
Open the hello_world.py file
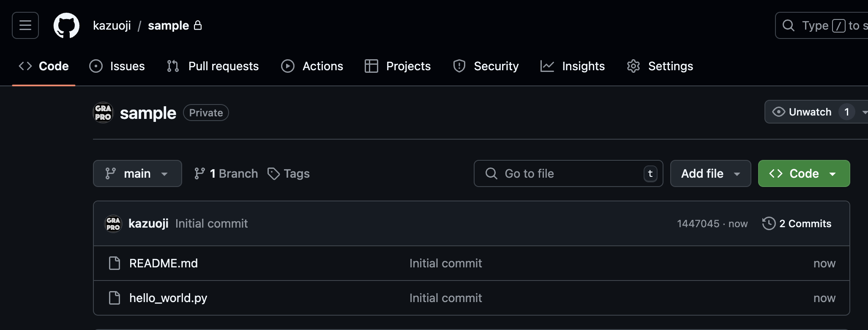tap(168, 298)
